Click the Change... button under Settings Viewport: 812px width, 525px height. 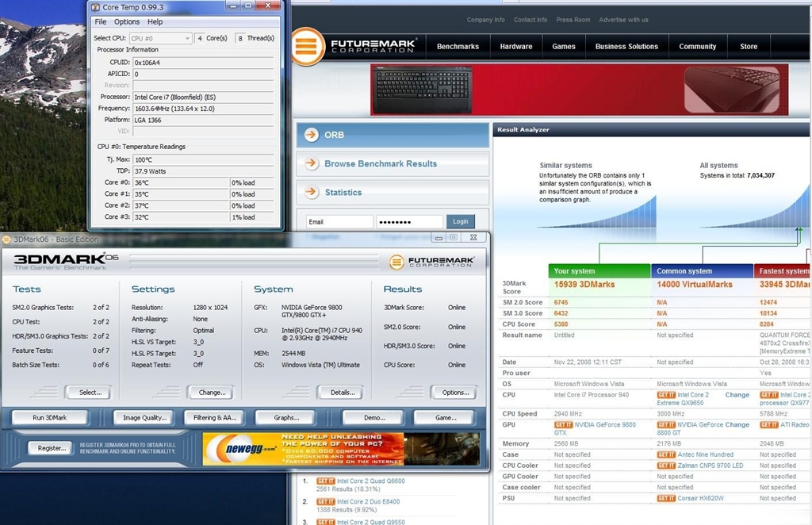pos(212,393)
